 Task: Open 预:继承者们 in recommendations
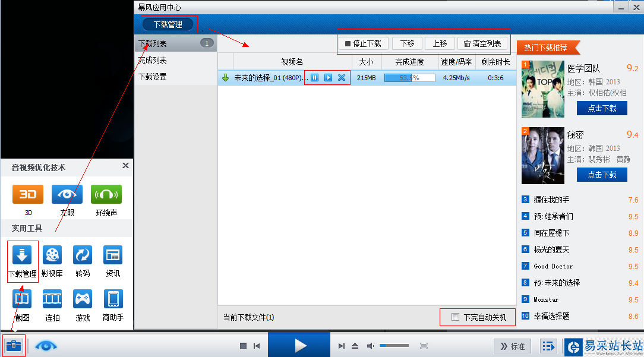click(553, 216)
